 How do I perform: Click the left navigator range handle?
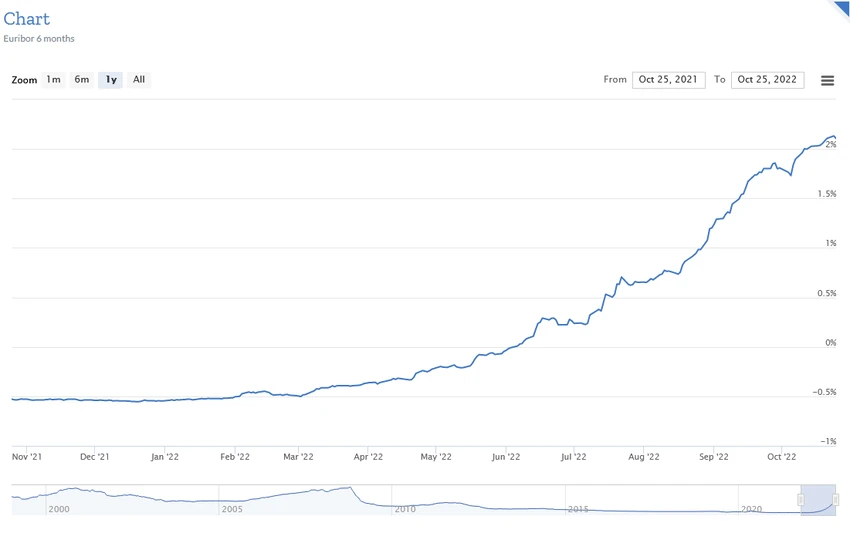point(801,499)
